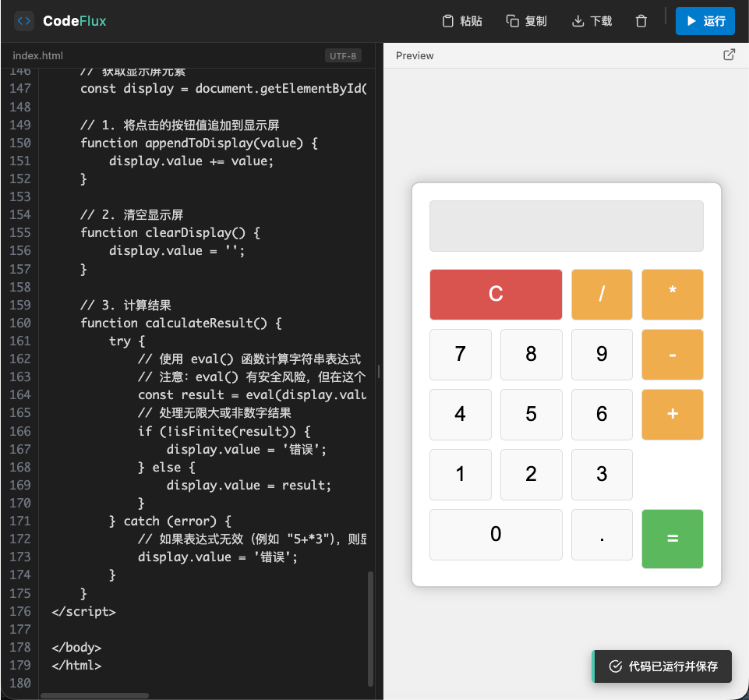Click the green = equals key
The width and height of the screenshot is (749, 700).
tap(672, 539)
